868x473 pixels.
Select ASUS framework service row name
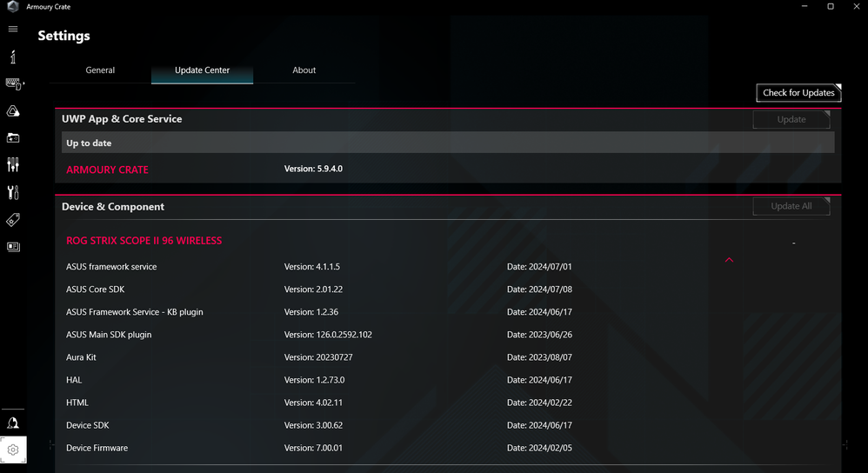(x=111, y=267)
